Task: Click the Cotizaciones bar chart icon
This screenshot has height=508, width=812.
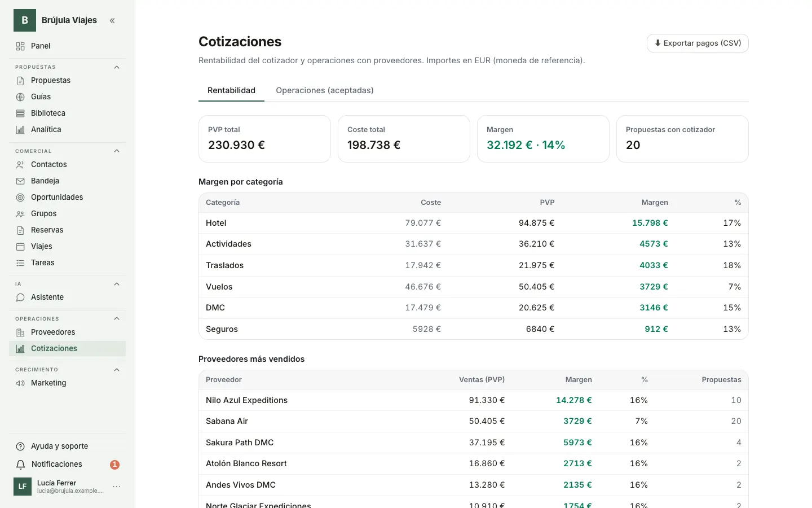Action: [x=20, y=349]
